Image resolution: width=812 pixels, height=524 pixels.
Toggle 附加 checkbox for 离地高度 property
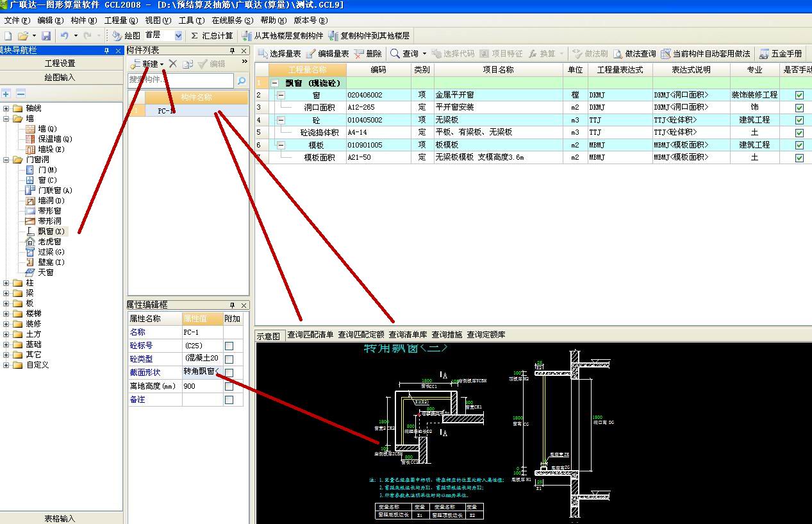click(229, 386)
